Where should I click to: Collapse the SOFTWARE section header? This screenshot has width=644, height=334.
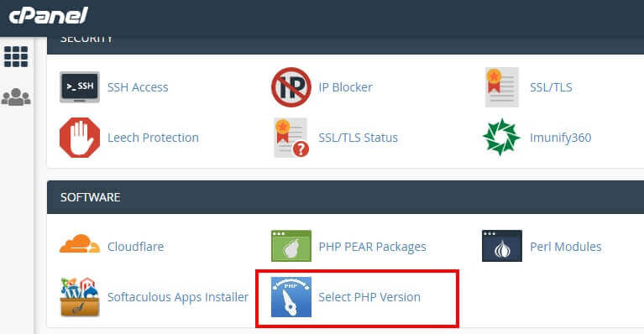click(x=345, y=197)
